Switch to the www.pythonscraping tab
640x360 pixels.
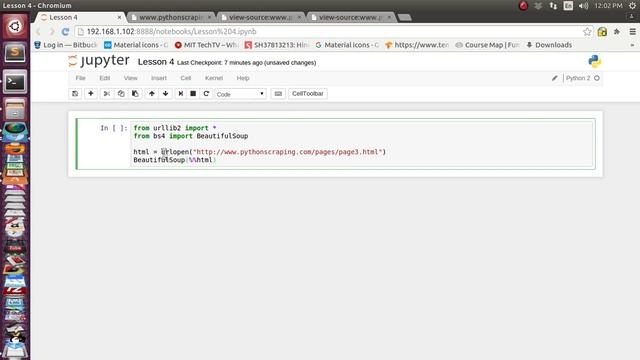pyautogui.click(x=171, y=17)
